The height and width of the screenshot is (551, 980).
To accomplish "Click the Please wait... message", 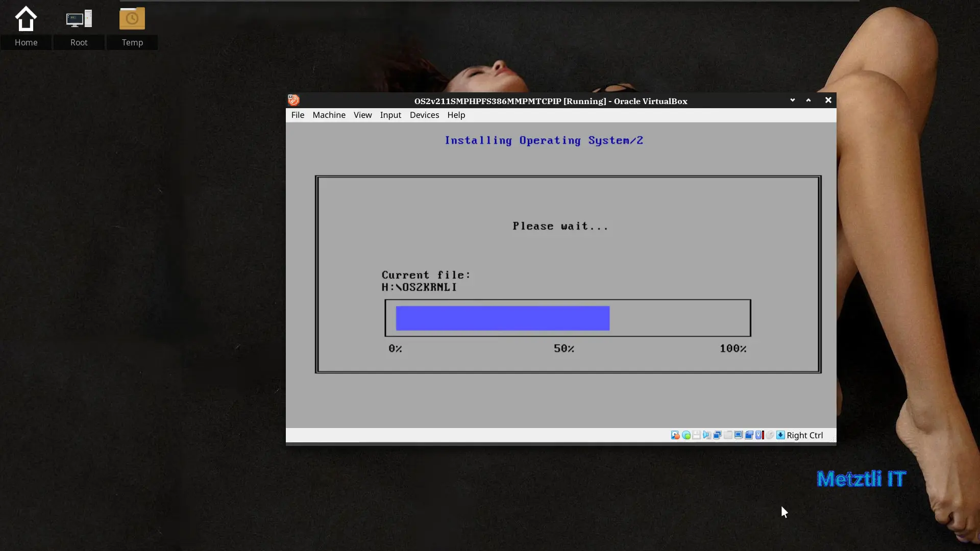I will 560,226.
